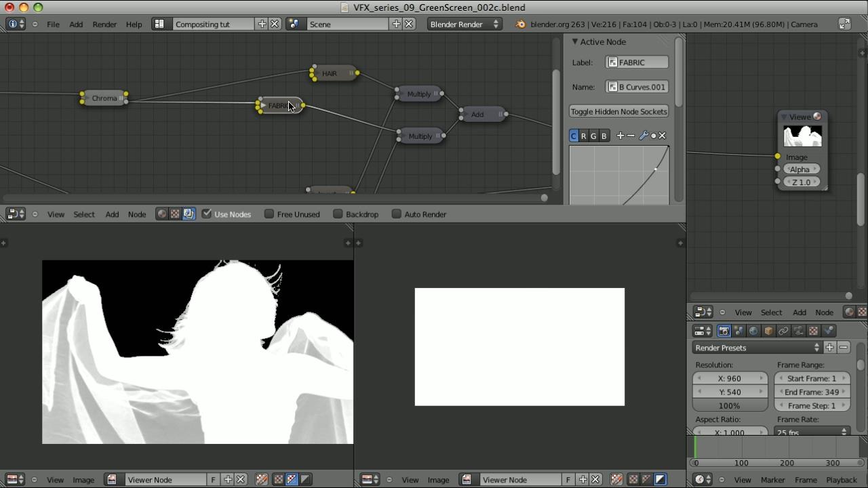Select the Add node
868x488 pixels.
(x=482, y=114)
